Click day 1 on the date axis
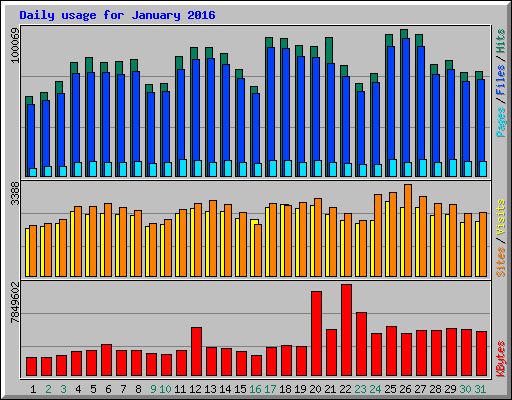Viewport: 512px width, 400px height. coord(33,389)
